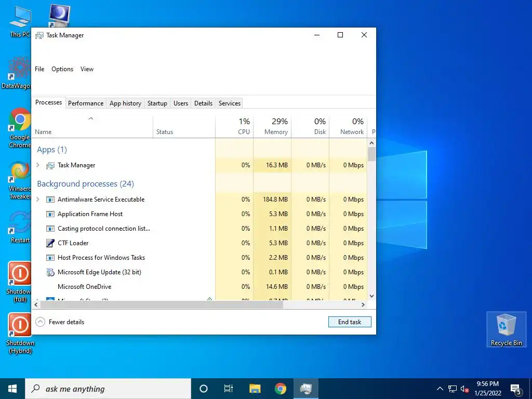
Task: Sort processes by Network column
Action: [348, 127]
